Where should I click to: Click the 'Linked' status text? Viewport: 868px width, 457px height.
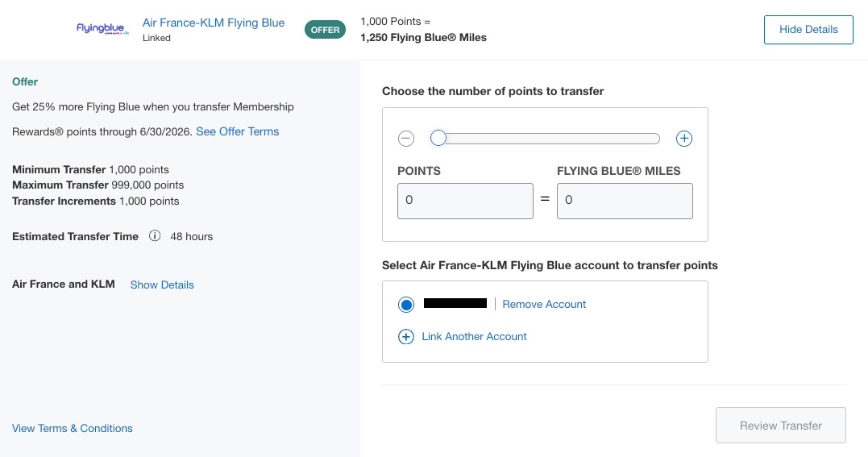click(156, 38)
